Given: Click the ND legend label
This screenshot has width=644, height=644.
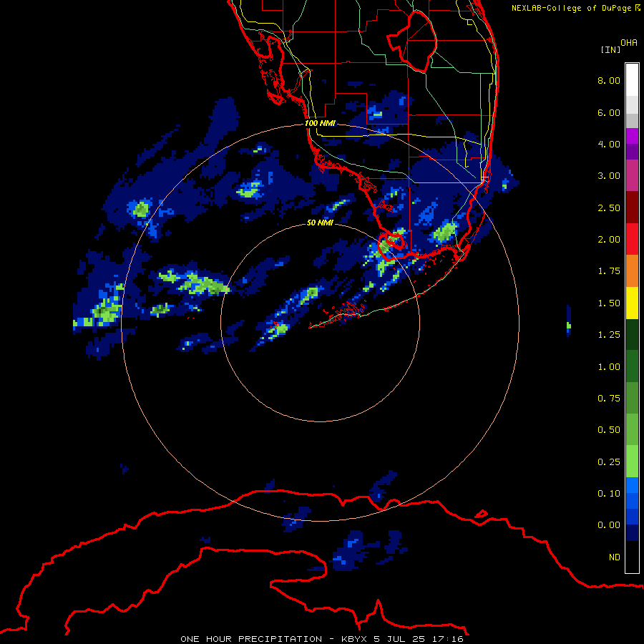Looking at the screenshot, I should (615, 557).
